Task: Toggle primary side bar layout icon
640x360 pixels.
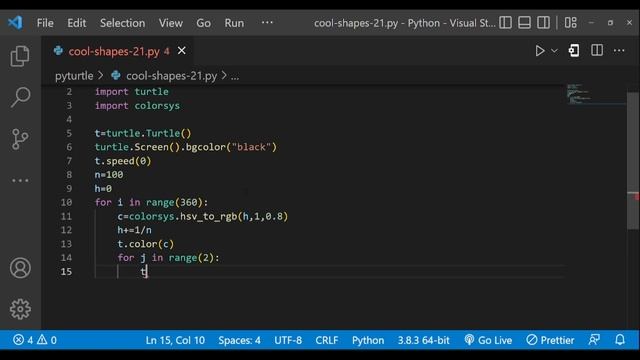Action: point(505,22)
